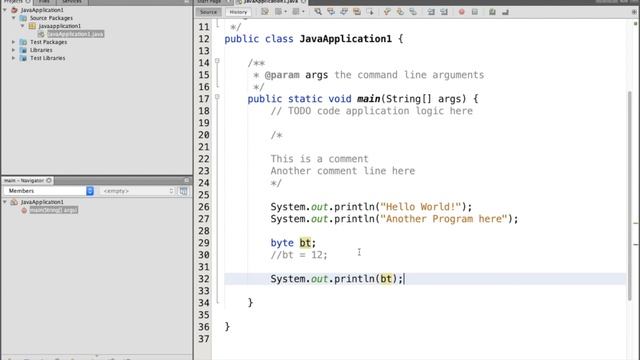The height and width of the screenshot is (360, 640).
Task: Expand the Libraries node
Action: (x=13, y=50)
